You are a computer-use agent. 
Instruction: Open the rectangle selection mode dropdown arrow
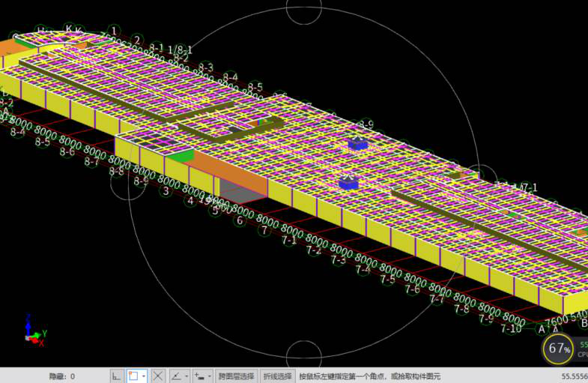tap(143, 376)
